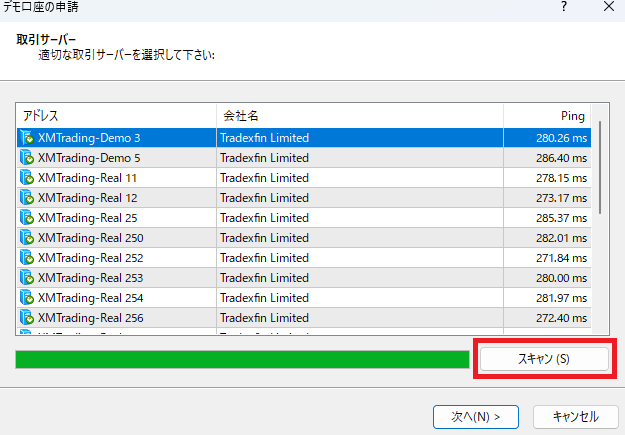
Task: Click the 次へ(N) > next button
Action: click(474, 415)
